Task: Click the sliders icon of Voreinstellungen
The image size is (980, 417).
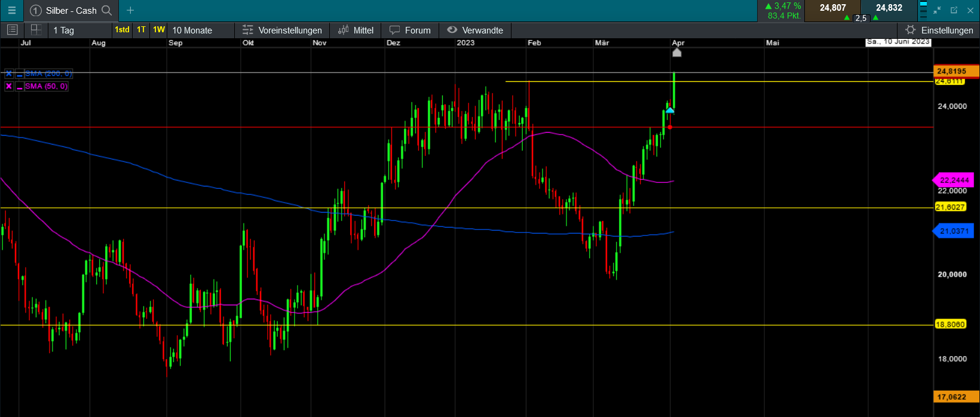Action: (x=247, y=30)
